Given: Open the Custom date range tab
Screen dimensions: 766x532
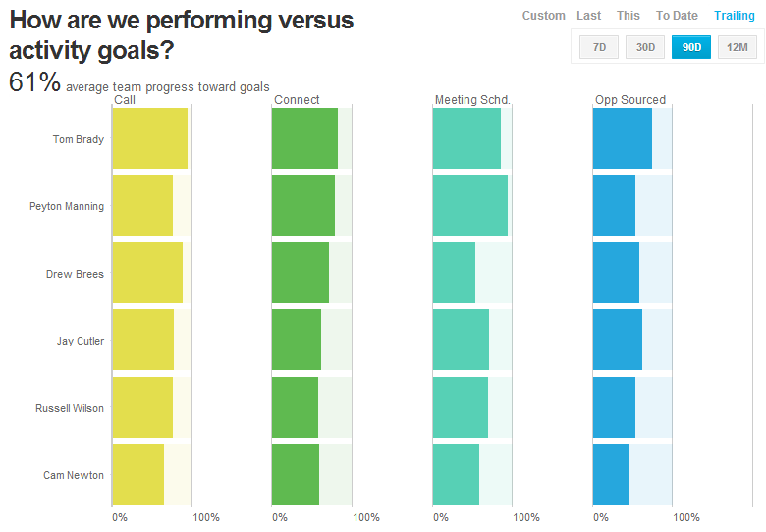Looking at the screenshot, I should 543,16.
